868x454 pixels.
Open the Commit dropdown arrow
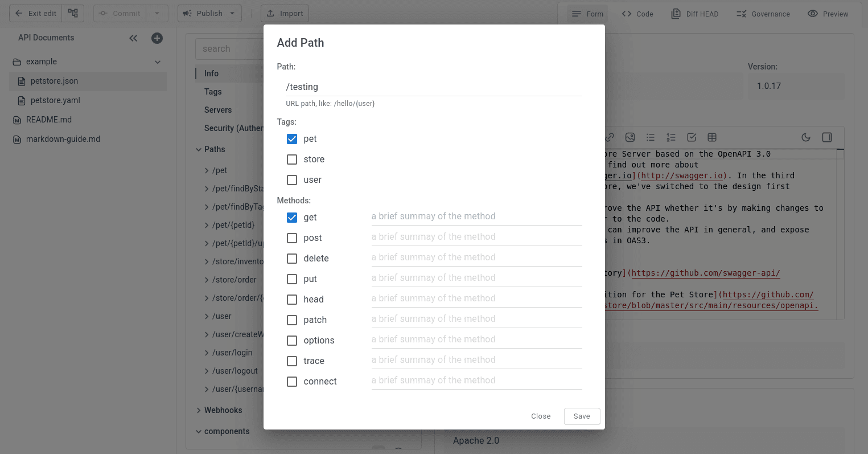[157, 14]
